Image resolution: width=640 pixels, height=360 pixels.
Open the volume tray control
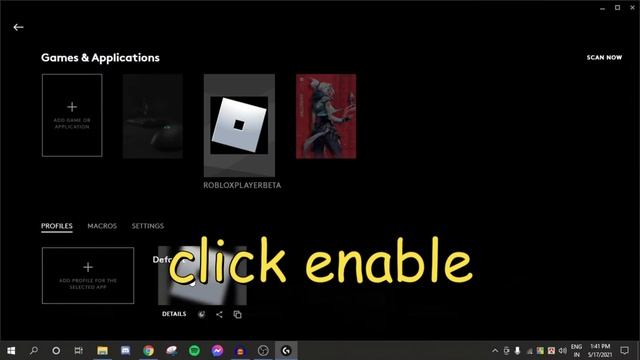[x=562, y=350]
